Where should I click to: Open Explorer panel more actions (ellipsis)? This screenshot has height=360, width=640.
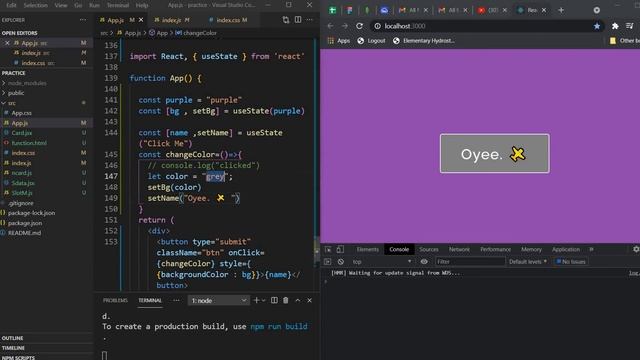tap(83, 20)
